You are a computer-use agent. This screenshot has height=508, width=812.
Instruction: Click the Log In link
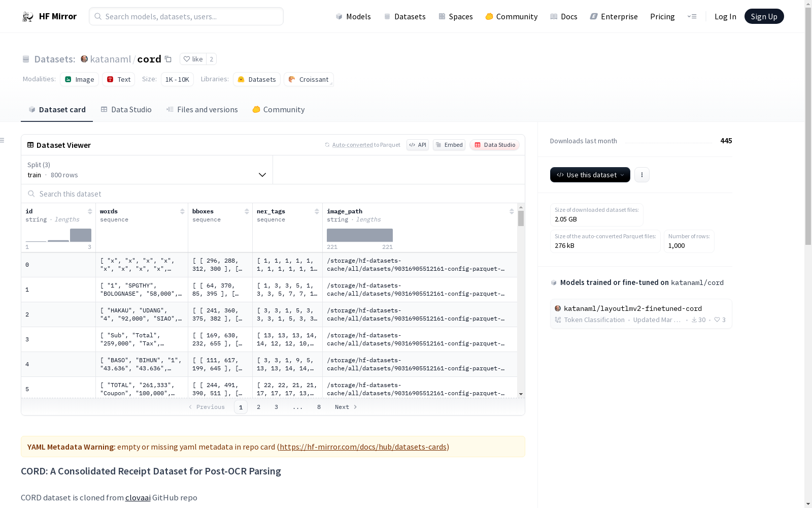click(x=725, y=17)
